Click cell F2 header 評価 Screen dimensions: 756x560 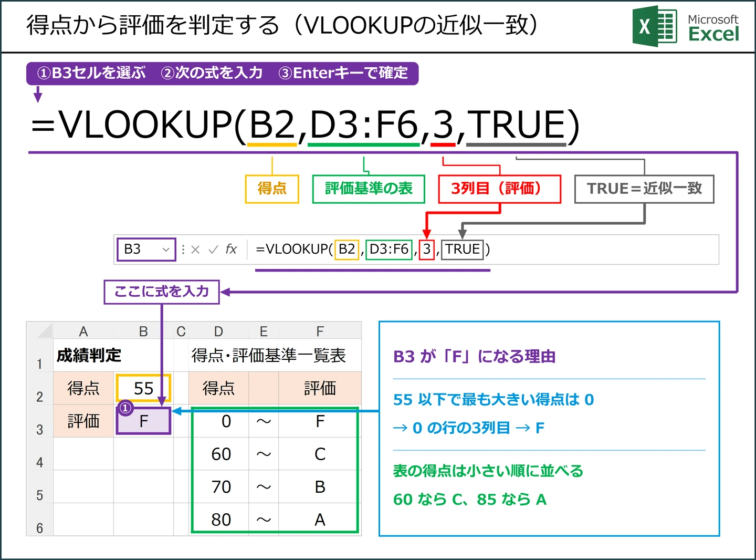[x=320, y=388]
